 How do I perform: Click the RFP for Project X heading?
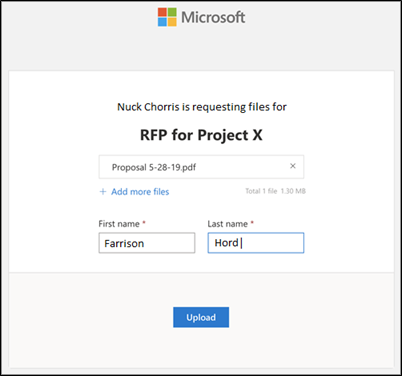click(201, 135)
